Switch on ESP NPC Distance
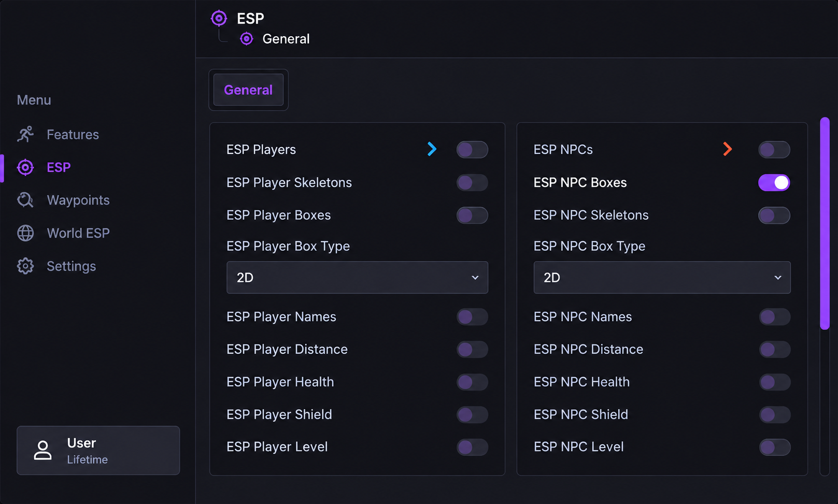 point(775,349)
